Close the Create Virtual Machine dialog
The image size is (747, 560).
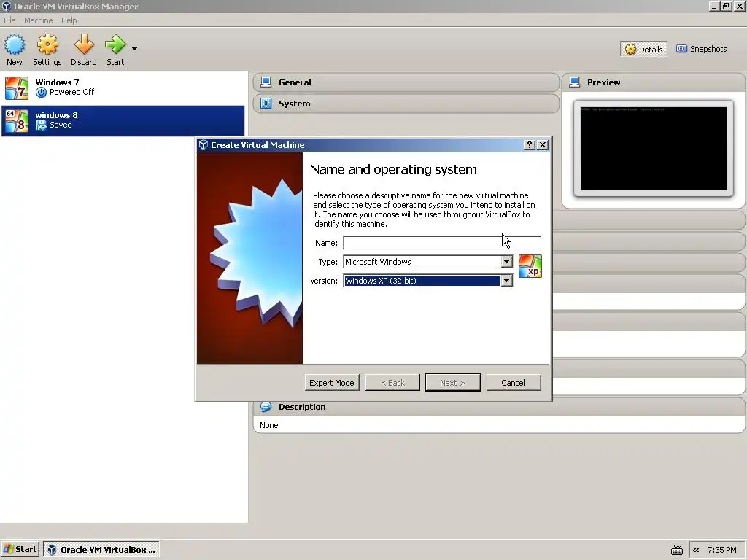[543, 145]
